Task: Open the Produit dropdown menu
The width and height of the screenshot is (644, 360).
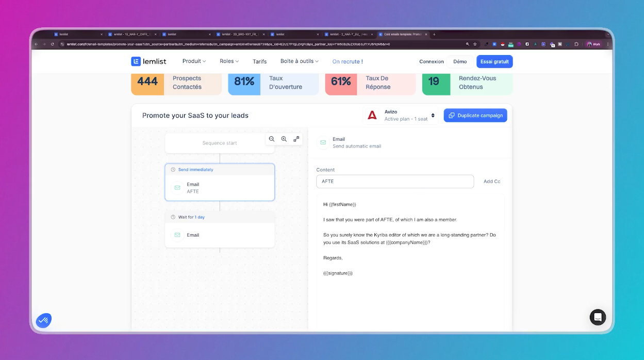Action: coord(194,61)
